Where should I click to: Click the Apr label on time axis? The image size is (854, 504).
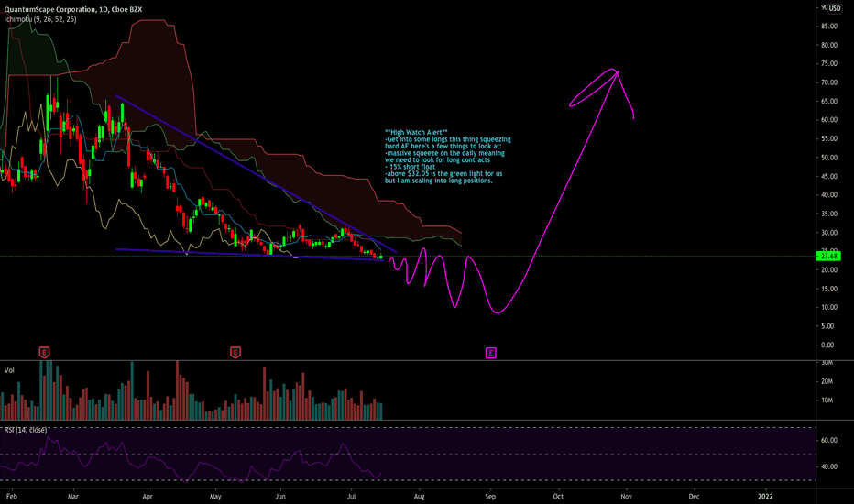(x=147, y=497)
